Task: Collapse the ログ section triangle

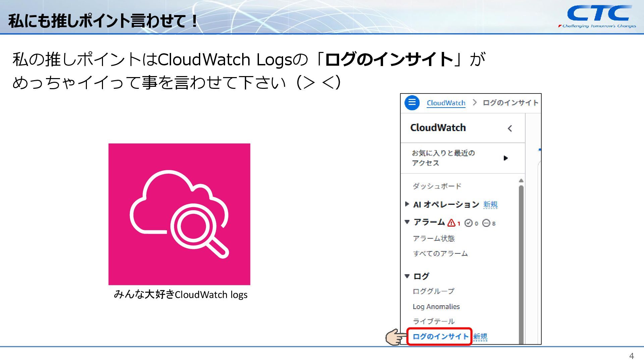Action: coord(407,276)
